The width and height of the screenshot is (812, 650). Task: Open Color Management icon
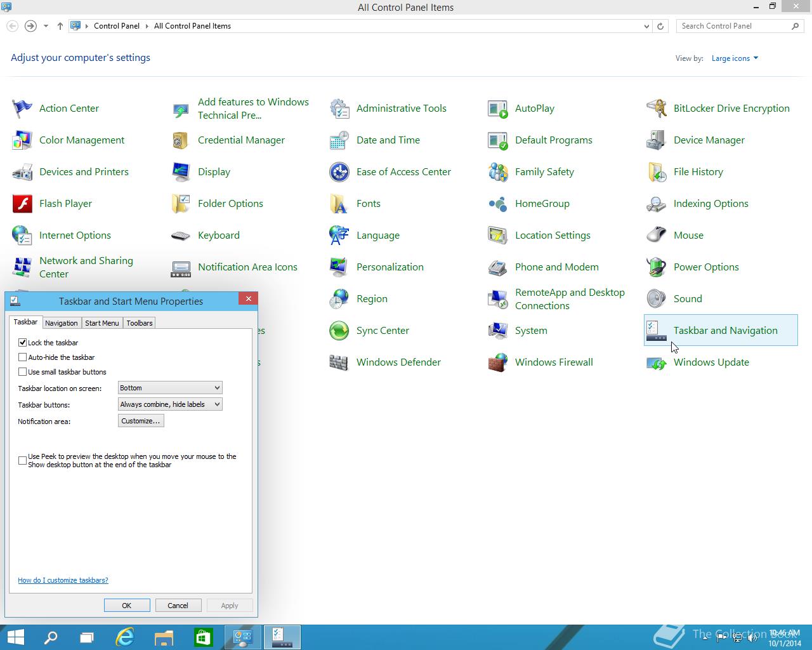[22, 140]
